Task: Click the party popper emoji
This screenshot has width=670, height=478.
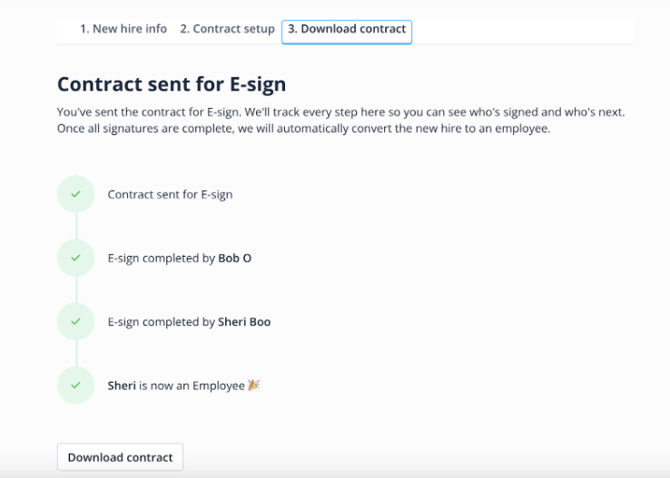Action: click(x=254, y=385)
